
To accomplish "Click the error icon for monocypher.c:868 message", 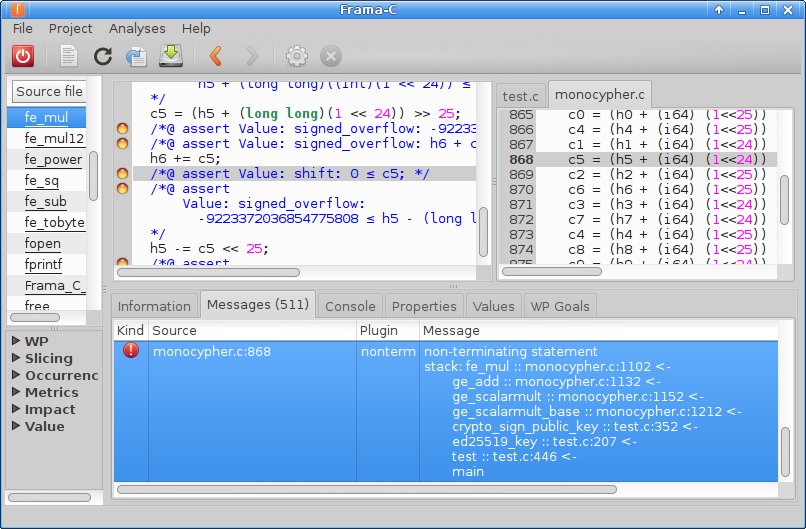I will [131, 350].
